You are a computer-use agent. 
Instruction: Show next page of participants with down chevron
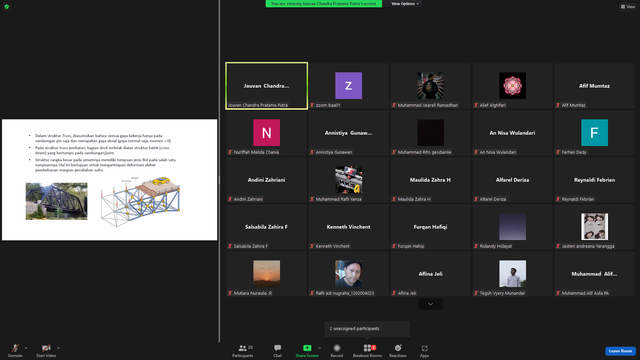(430, 304)
